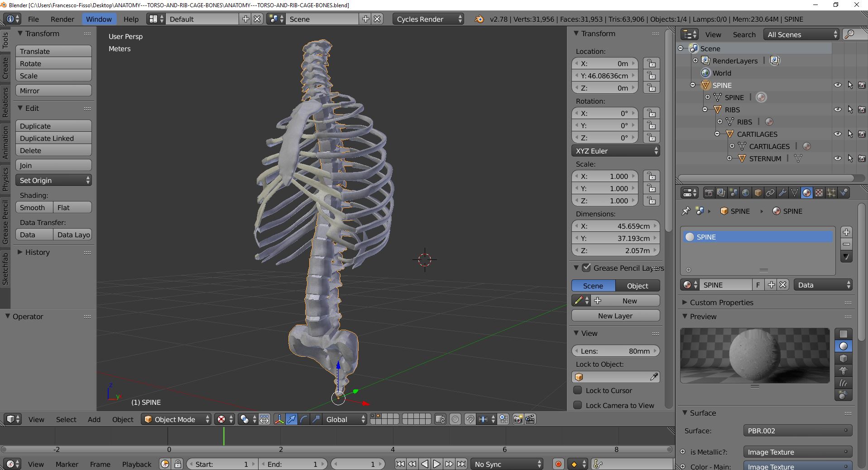Screen dimensions: 868x470
Task: Click the Lens 80mm value slider
Action: pyautogui.click(x=616, y=350)
